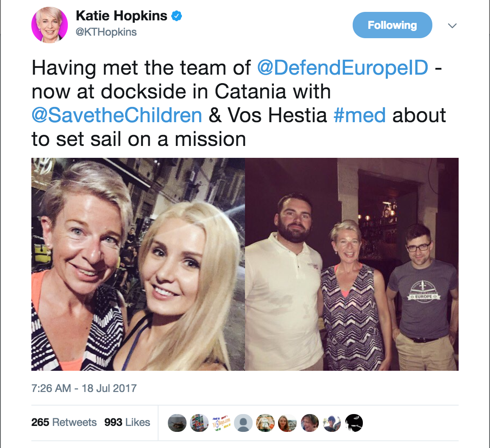Open the #med hashtag
490x448 pixels.
tap(359, 115)
